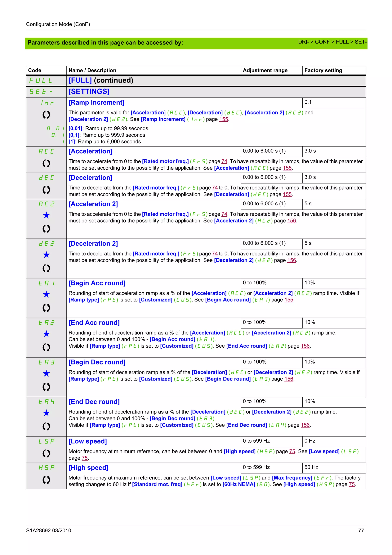Select the 50 Hz factory setting cell
This screenshot has height=555, width=392.
(311, 467)
